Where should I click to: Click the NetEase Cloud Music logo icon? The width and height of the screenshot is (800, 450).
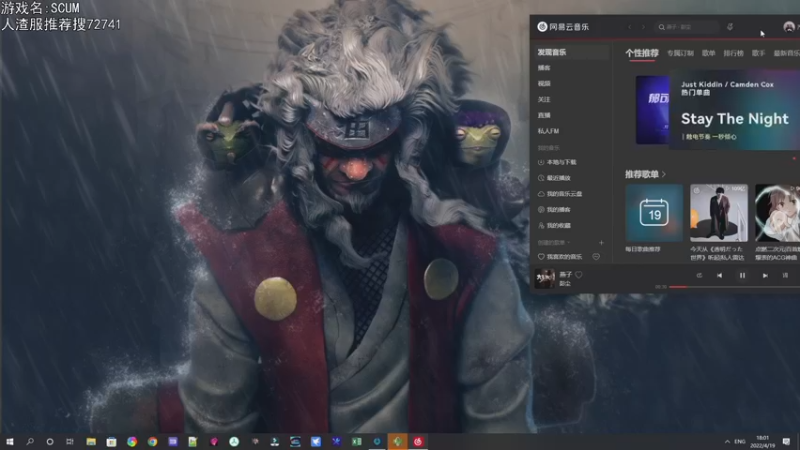pos(542,27)
